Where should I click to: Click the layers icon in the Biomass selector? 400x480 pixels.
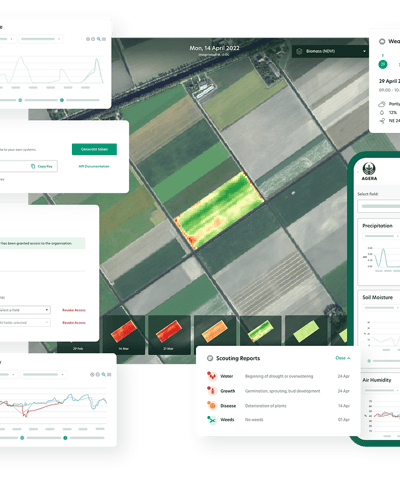[299, 51]
